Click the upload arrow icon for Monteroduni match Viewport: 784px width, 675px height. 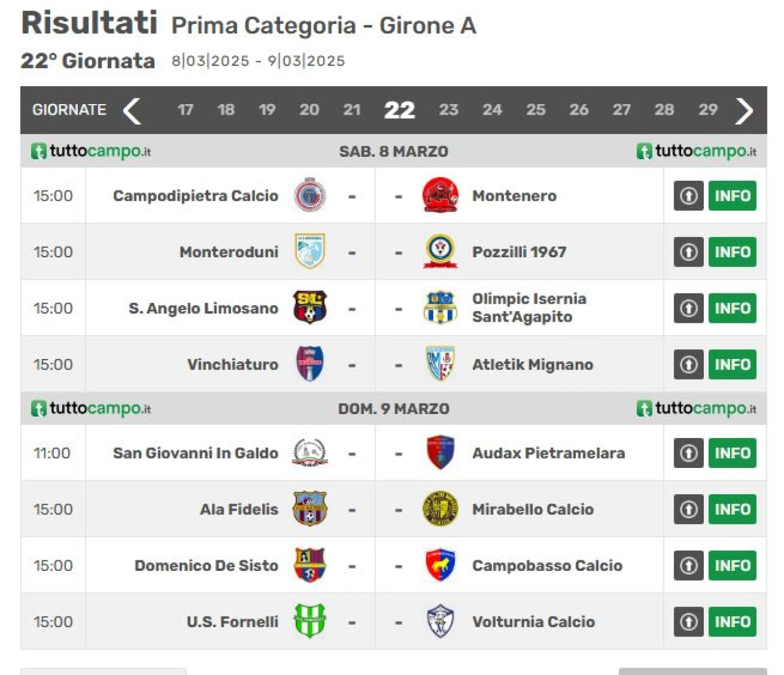point(688,252)
